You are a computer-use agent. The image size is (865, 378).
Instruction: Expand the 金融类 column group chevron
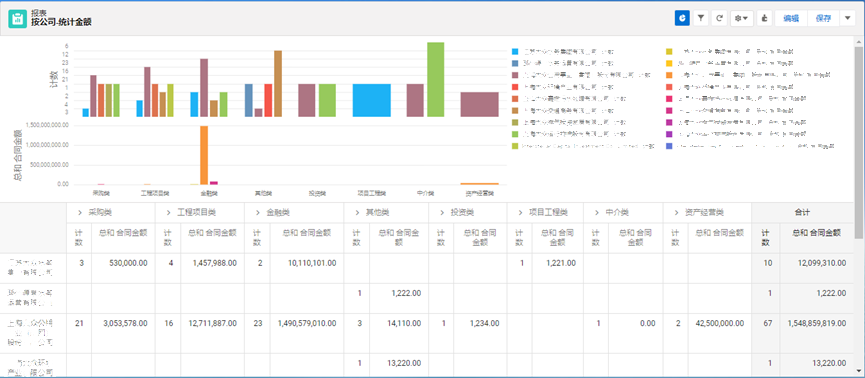(257, 212)
